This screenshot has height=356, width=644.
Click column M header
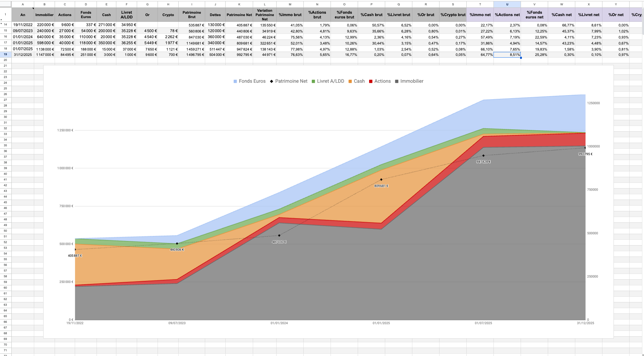point(290,4)
